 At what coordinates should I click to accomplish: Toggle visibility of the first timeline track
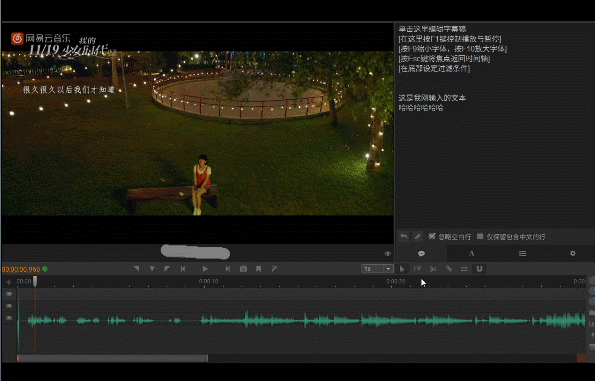click(x=9, y=294)
